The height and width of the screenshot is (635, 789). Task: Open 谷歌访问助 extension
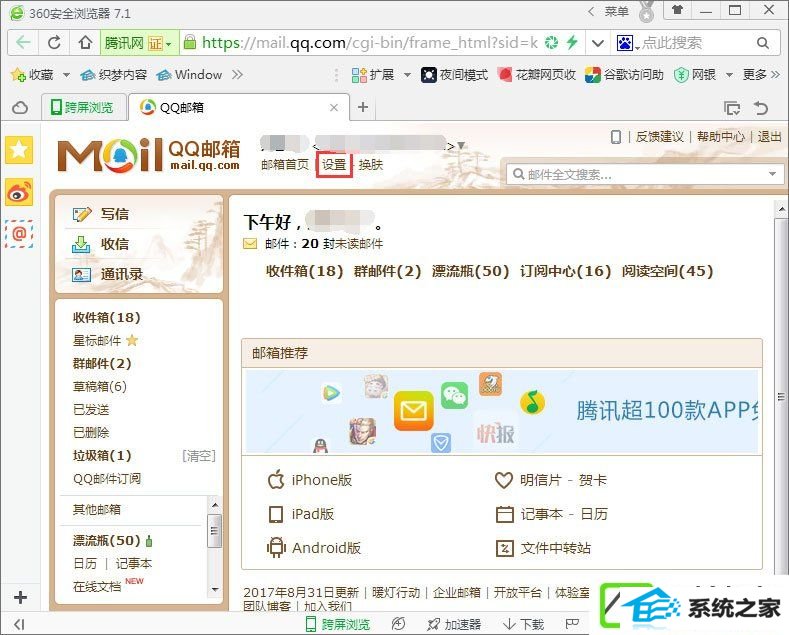(624, 75)
